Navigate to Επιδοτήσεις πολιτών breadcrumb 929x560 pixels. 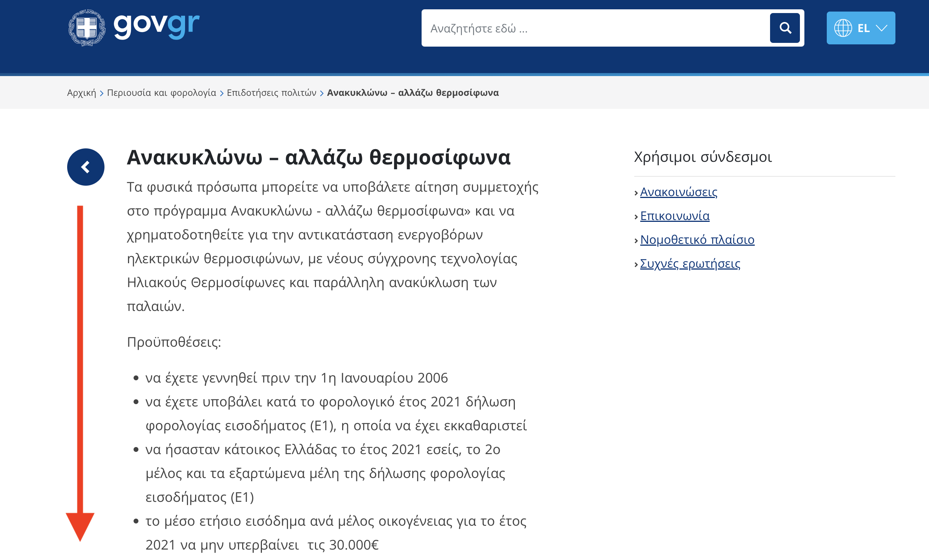point(272,93)
